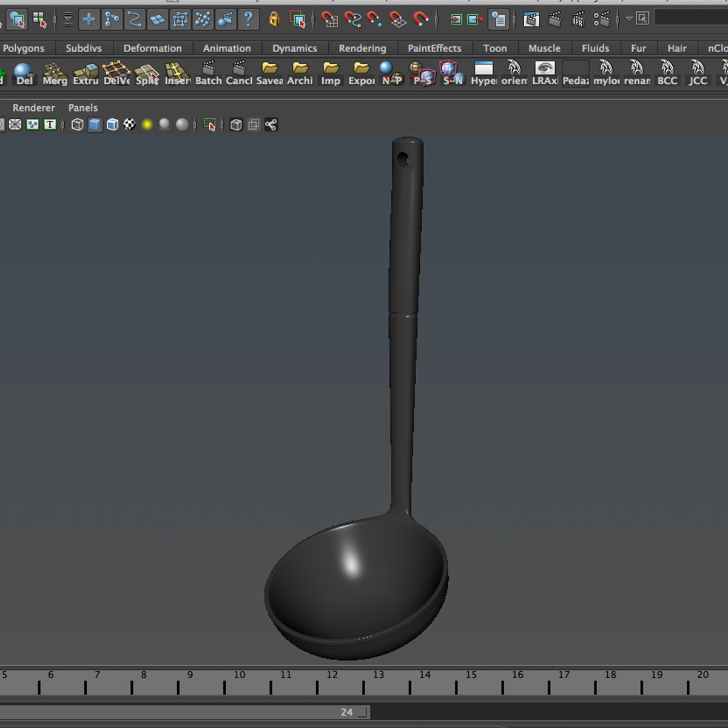Click the status line input field
The height and width of the screenshot is (728, 728).
[691, 18]
